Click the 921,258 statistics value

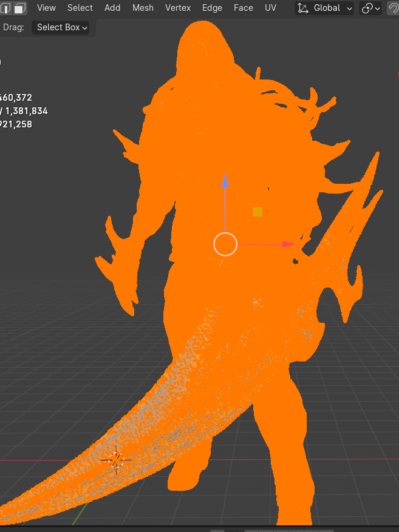point(16,124)
